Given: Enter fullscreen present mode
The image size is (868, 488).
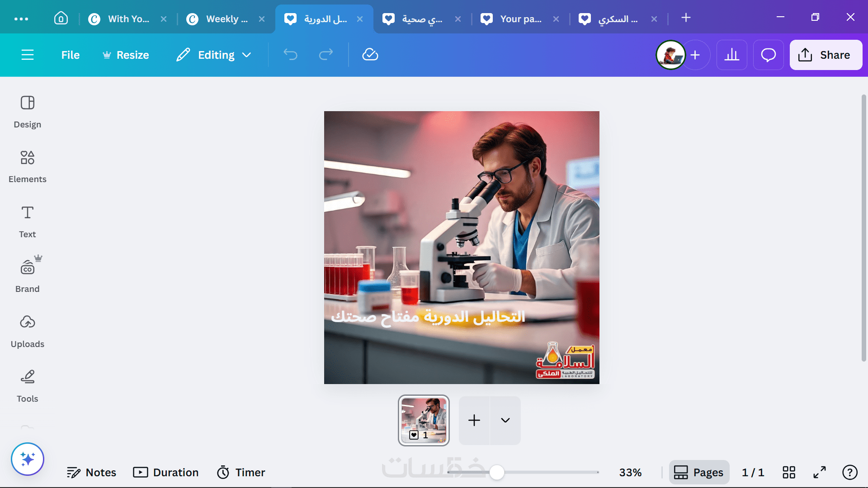Looking at the screenshot, I should [x=820, y=472].
